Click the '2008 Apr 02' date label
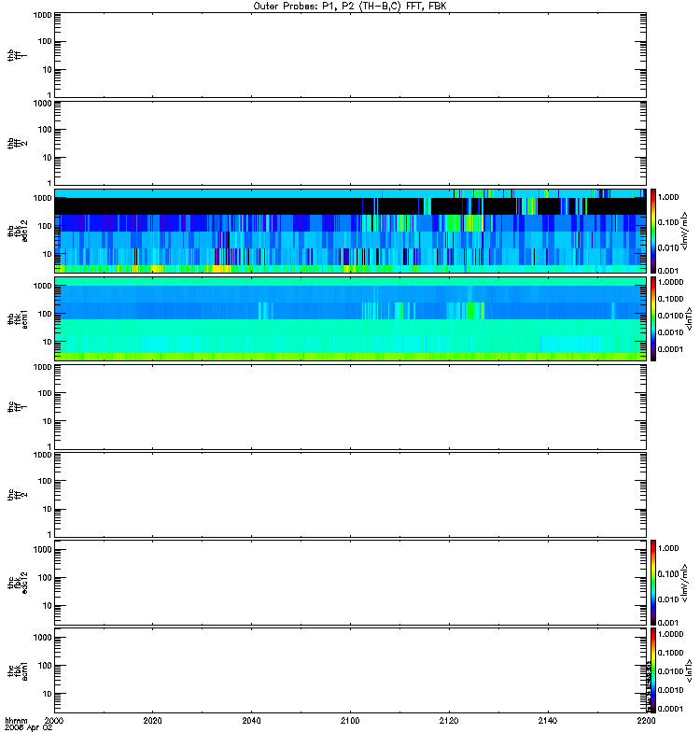 pyautogui.click(x=29, y=727)
